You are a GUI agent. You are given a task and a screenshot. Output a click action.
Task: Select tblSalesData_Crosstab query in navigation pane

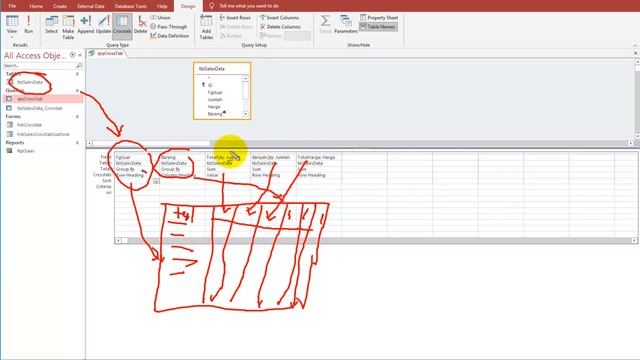[40, 108]
